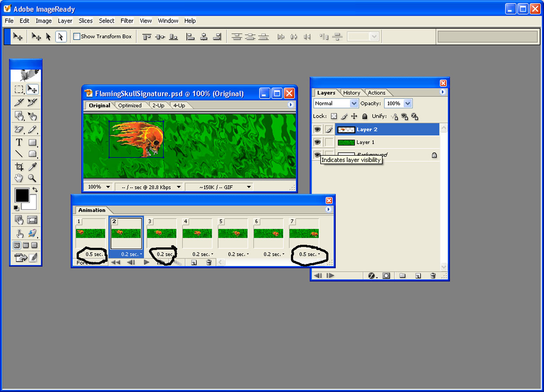Select the Line tool
Viewport: 544px width, 392px height.
[19, 153]
